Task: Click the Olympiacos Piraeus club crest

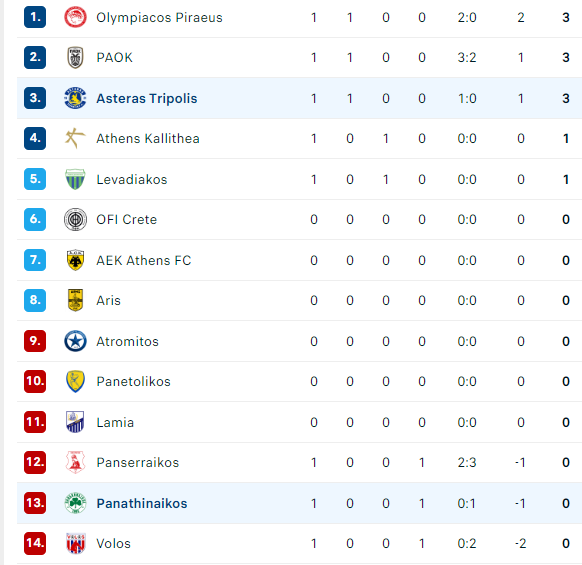Action: click(75, 17)
